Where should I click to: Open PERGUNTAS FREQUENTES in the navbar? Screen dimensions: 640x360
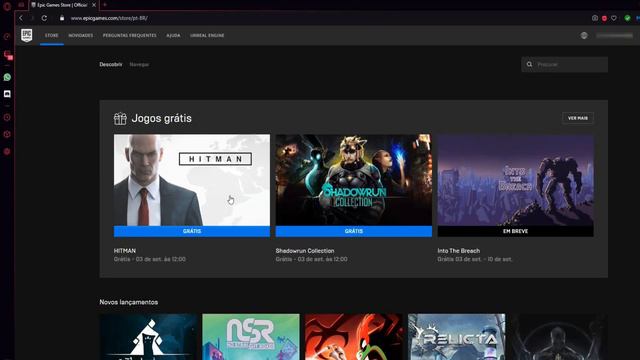pyautogui.click(x=129, y=36)
